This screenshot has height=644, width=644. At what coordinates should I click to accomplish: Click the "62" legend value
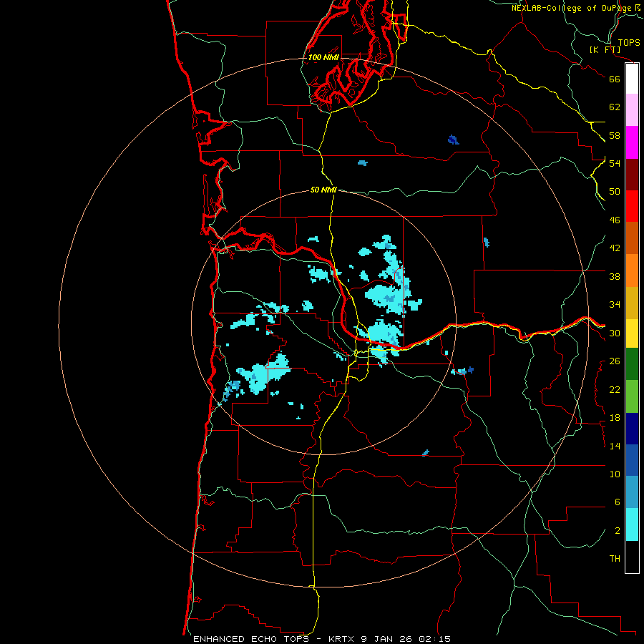coord(615,107)
